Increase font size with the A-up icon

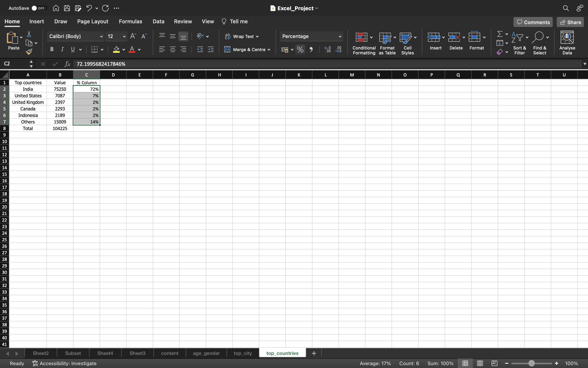[133, 36]
